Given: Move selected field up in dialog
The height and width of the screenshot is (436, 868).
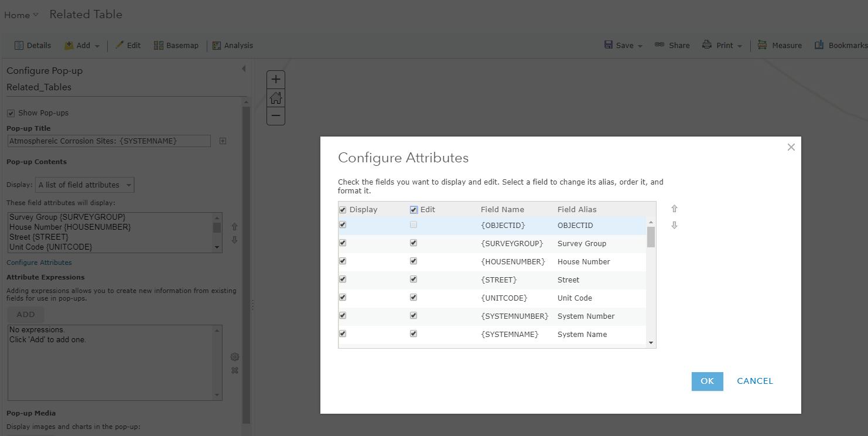Looking at the screenshot, I should coord(674,209).
